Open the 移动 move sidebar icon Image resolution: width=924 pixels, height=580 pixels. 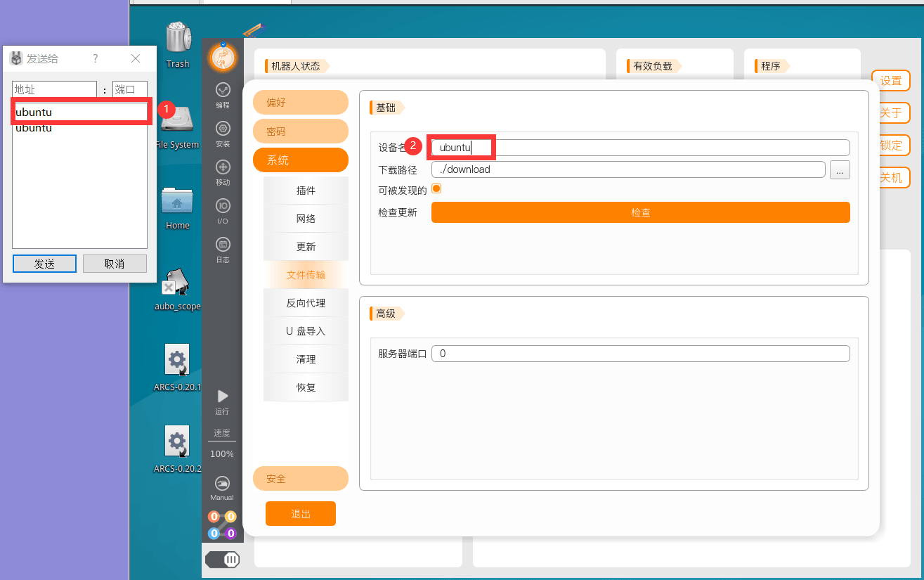tap(223, 172)
